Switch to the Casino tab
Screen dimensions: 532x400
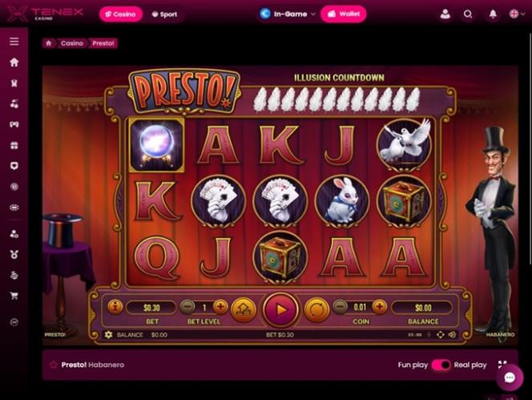pos(120,14)
